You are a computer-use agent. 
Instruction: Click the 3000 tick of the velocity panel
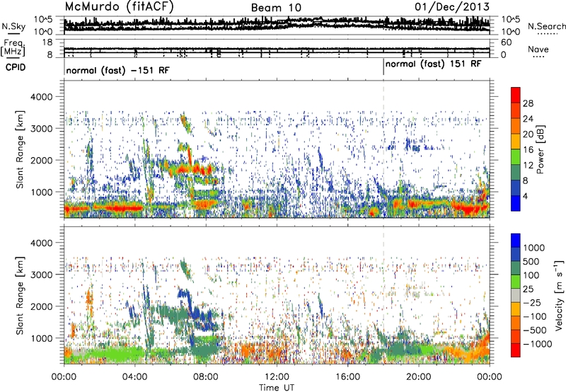coord(42,275)
